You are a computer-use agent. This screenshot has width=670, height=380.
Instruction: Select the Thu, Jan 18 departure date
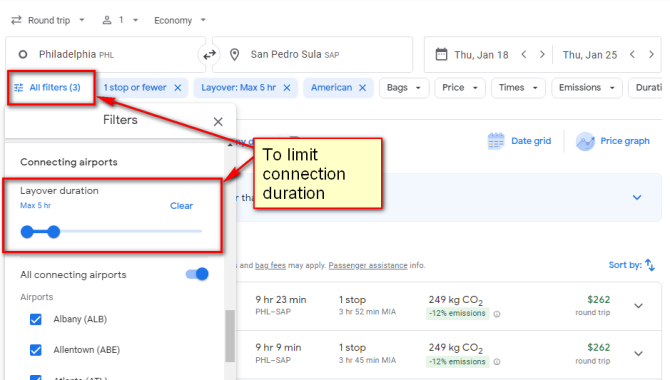pos(481,55)
